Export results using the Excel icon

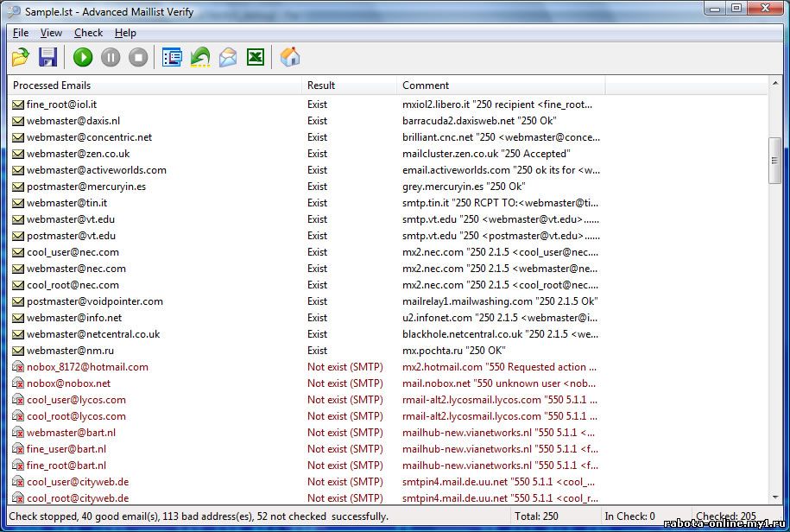click(x=255, y=58)
